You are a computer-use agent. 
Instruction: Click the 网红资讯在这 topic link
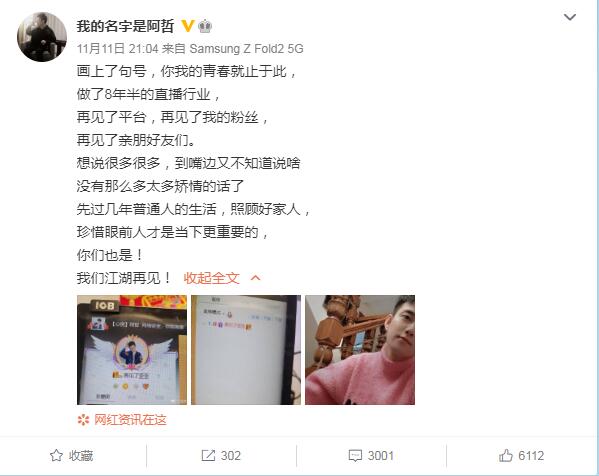click(130, 420)
